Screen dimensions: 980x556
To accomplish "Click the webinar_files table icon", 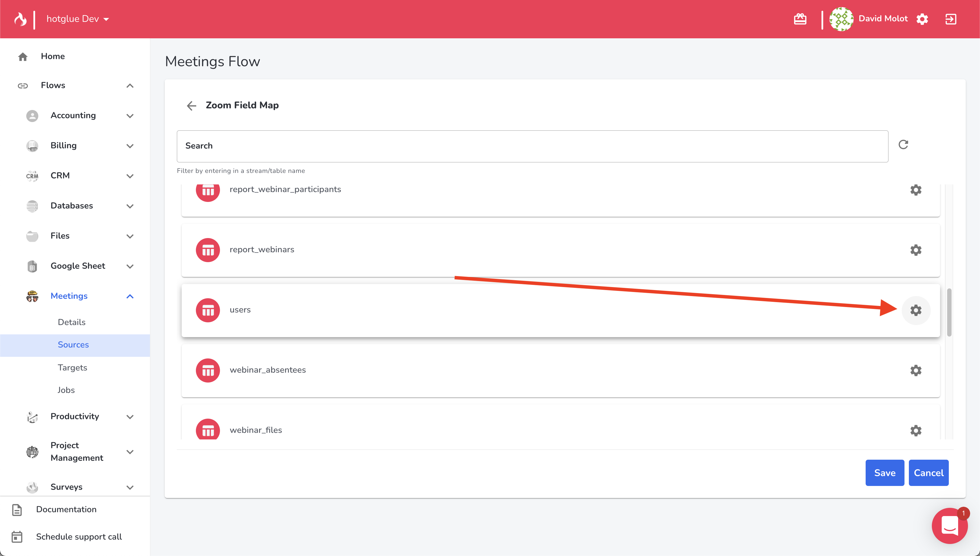I will tap(208, 430).
